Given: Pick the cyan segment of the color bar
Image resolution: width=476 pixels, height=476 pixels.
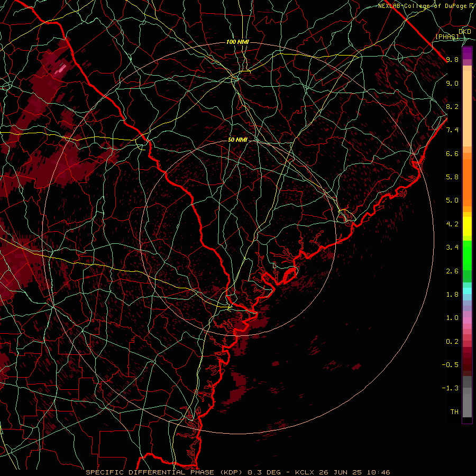Looking at the screenshot, I should click(467, 291).
